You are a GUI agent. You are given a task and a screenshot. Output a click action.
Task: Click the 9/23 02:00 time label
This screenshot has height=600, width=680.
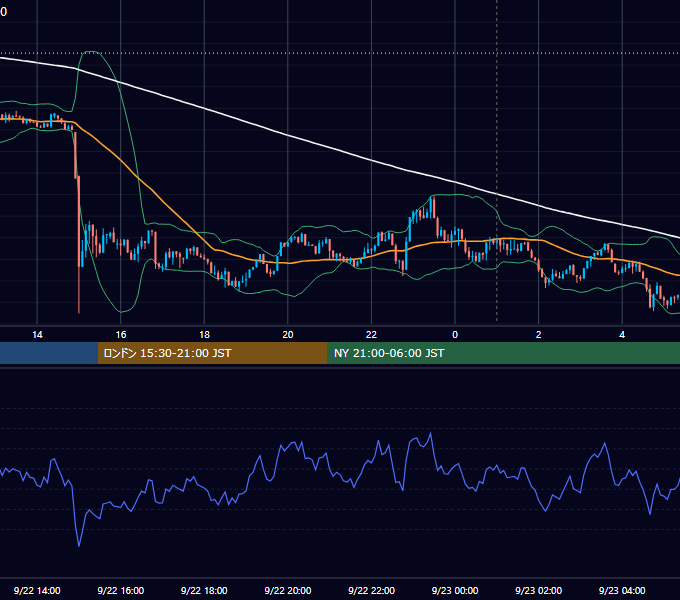[538, 590]
